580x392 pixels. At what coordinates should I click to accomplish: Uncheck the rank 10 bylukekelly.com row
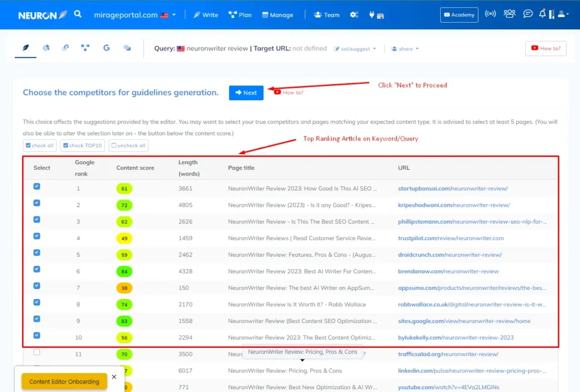coord(37,335)
